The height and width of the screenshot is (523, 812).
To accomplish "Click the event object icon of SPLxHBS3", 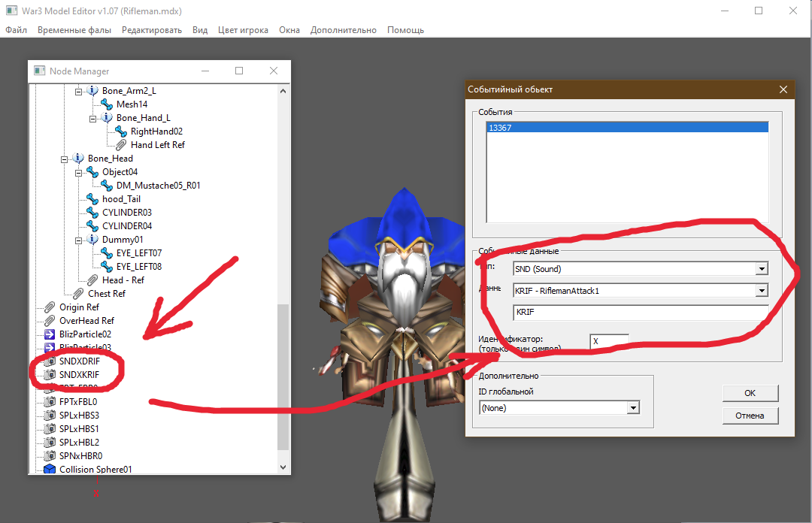I will (50, 415).
